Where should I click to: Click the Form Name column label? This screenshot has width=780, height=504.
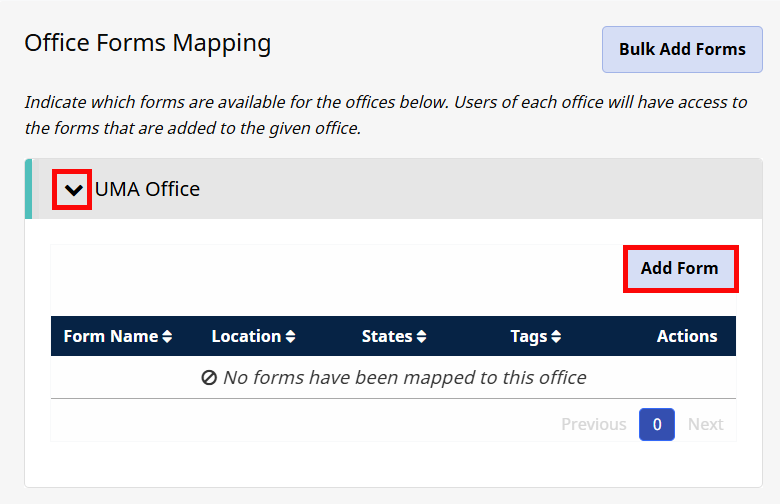pos(110,336)
